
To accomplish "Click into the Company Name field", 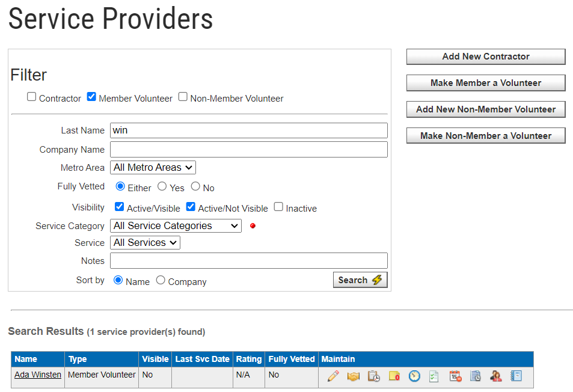I will click(x=248, y=150).
